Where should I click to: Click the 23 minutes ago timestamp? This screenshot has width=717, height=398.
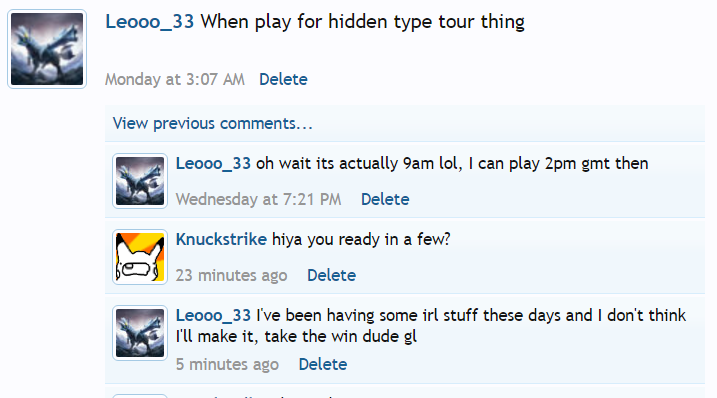(x=231, y=275)
